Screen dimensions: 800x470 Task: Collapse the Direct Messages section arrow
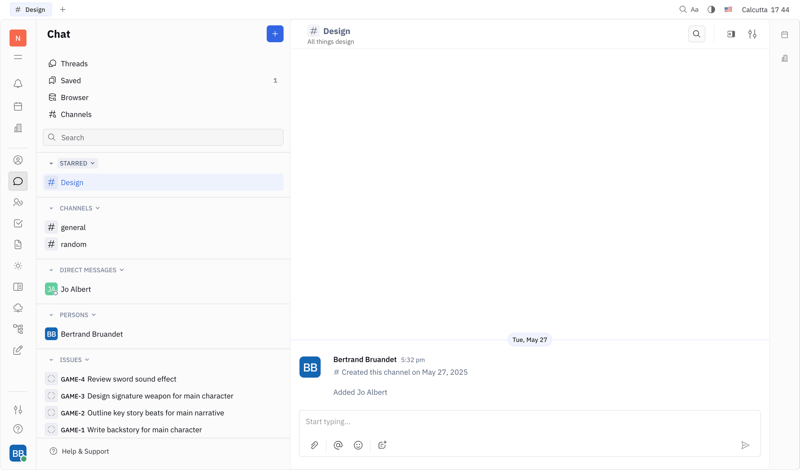[x=51, y=270]
